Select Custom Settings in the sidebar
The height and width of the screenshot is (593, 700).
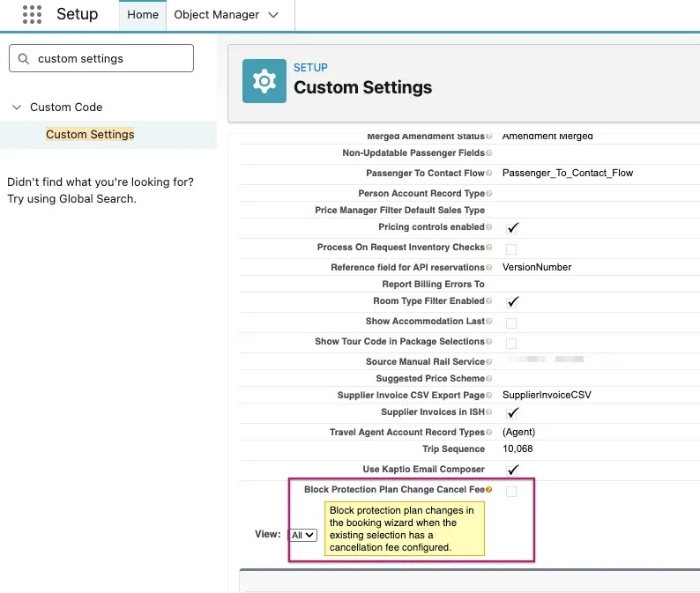coord(90,135)
